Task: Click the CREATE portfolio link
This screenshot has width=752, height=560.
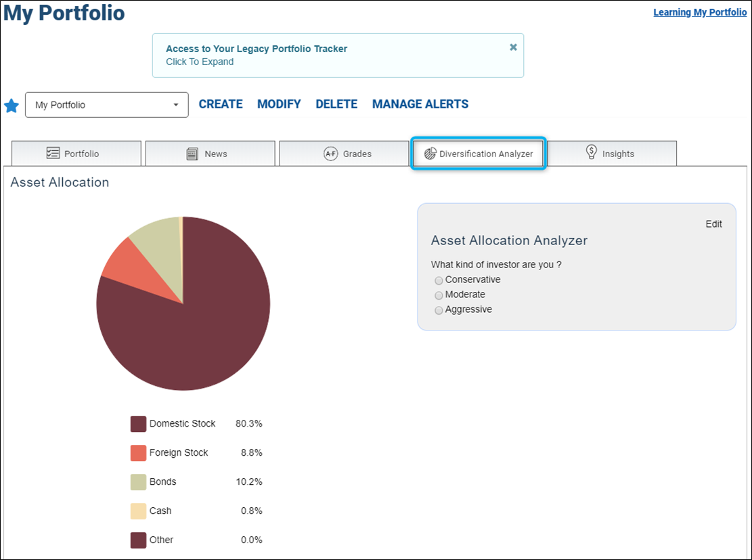Action: click(x=221, y=104)
